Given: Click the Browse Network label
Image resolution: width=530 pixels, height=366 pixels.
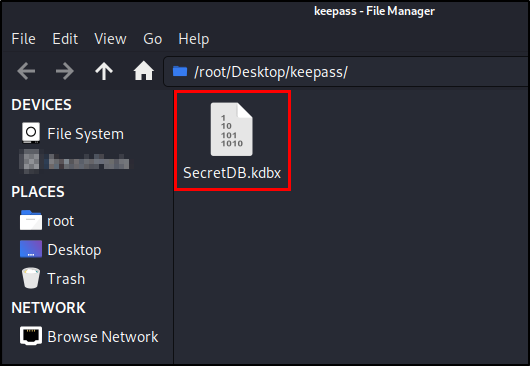Looking at the screenshot, I should click(x=103, y=337).
